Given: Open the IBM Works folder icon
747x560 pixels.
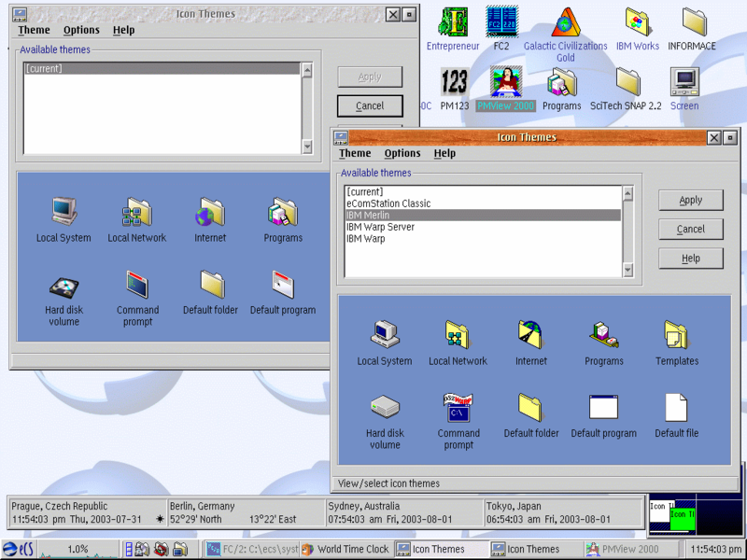Looking at the screenshot, I should click(638, 21).
